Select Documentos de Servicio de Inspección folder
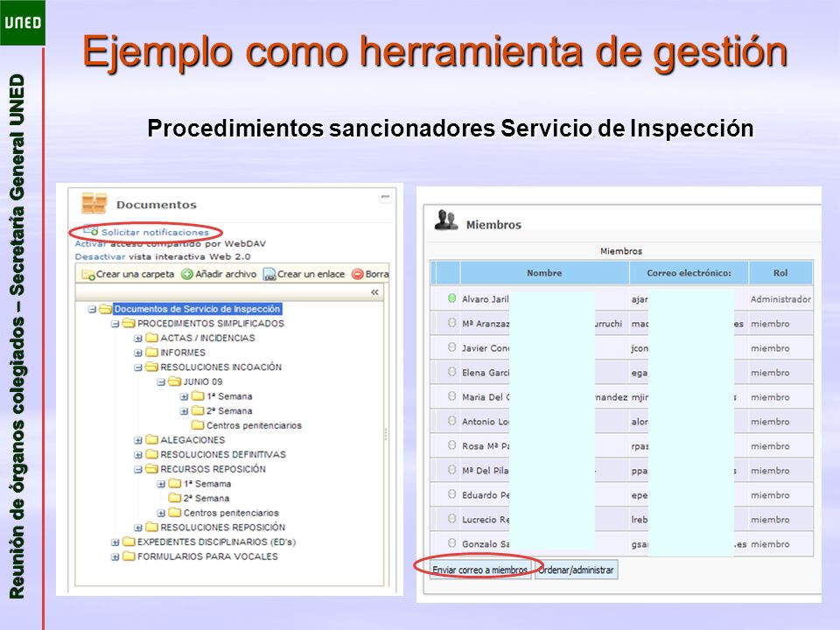The height and width of the screenshot is (630, 840). point(197,309)
